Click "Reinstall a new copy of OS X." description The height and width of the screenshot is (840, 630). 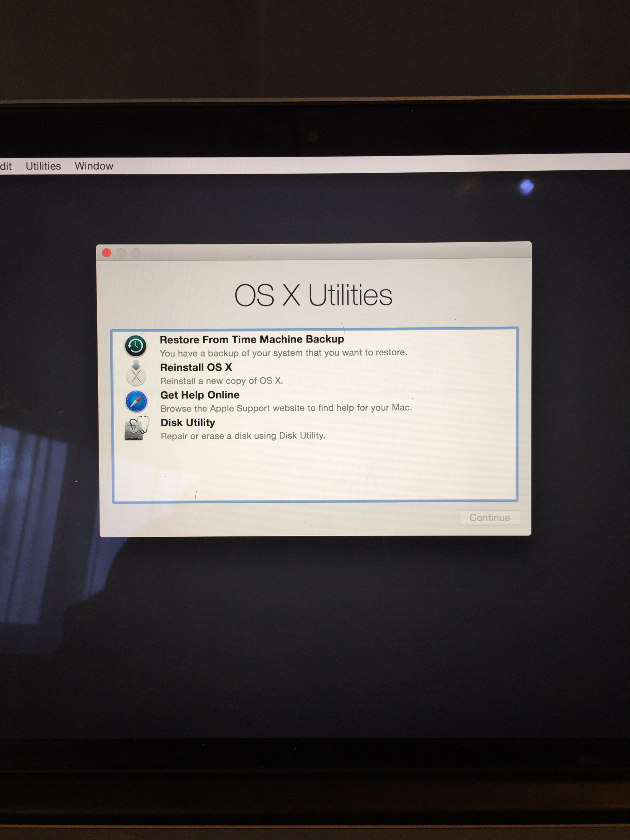(221, 381)
